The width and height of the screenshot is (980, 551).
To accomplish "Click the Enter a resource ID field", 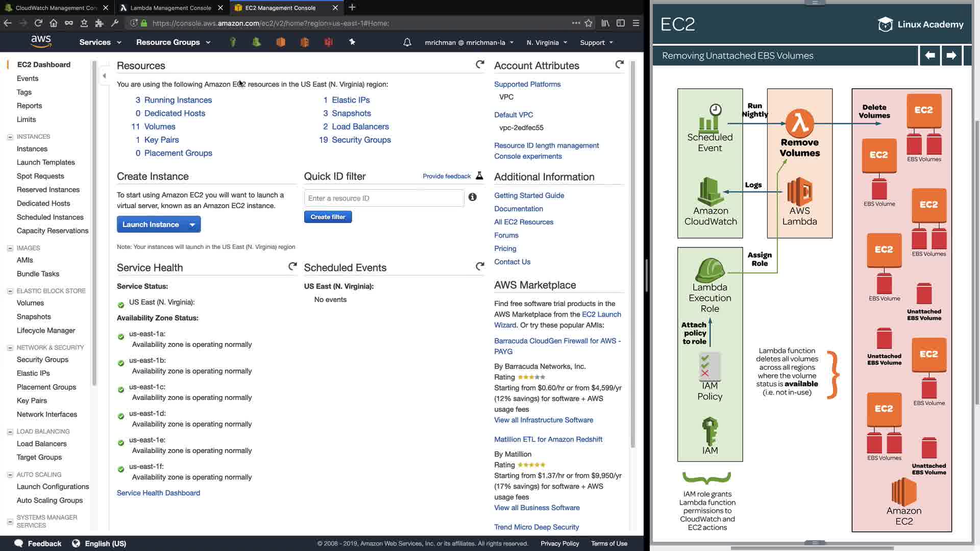I will point(384,198).
